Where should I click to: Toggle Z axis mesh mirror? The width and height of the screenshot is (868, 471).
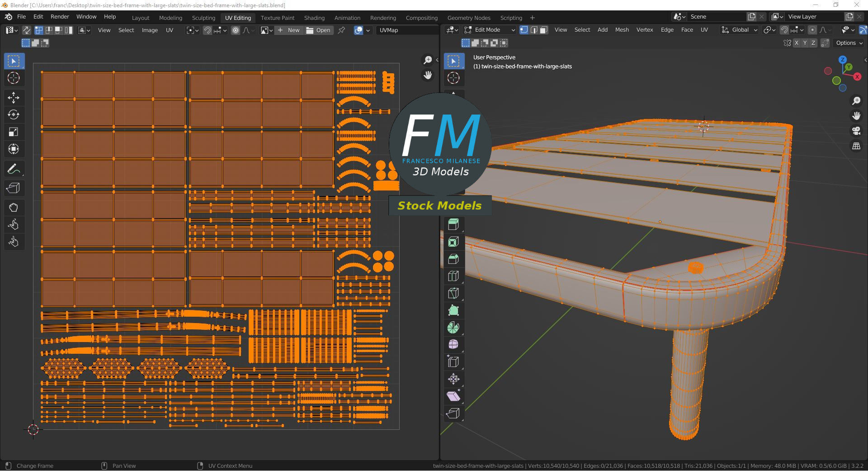click(813, 43)
